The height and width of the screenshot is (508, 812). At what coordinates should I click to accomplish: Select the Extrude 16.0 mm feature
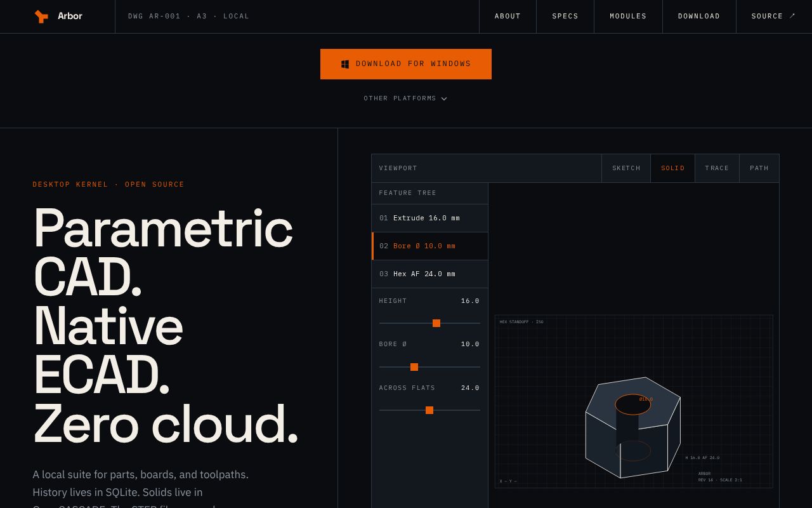[430, 218]
